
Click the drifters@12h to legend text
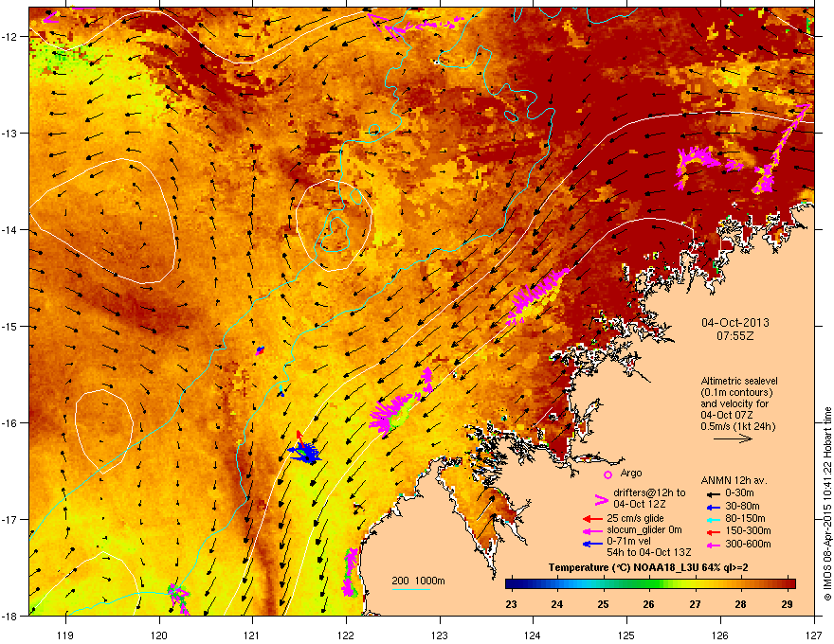point(649,492)
